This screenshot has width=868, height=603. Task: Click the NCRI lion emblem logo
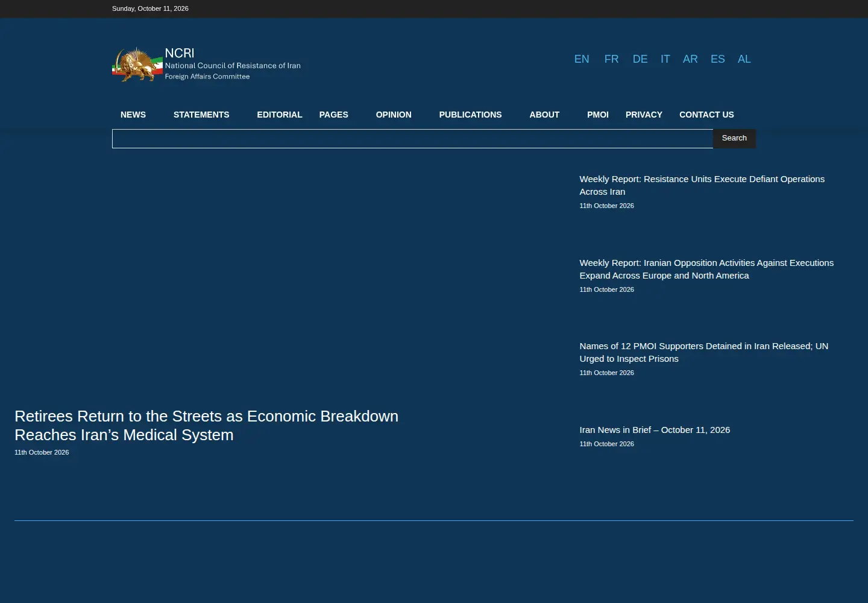click(137, 65)
